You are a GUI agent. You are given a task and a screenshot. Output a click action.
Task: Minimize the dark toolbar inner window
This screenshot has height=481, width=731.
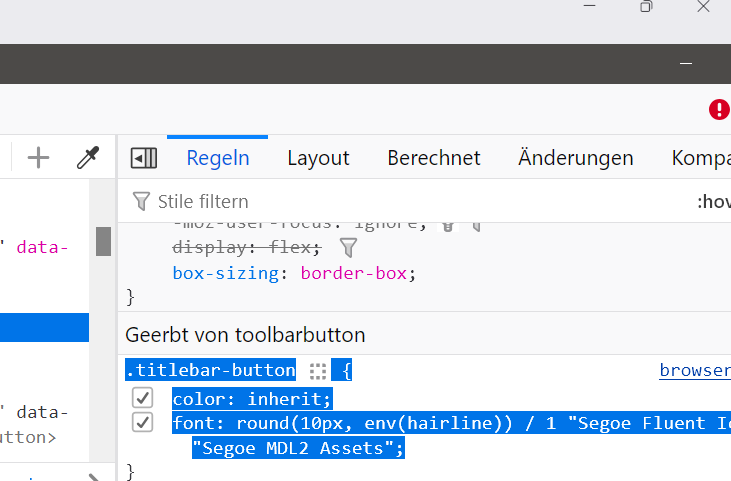686,63
